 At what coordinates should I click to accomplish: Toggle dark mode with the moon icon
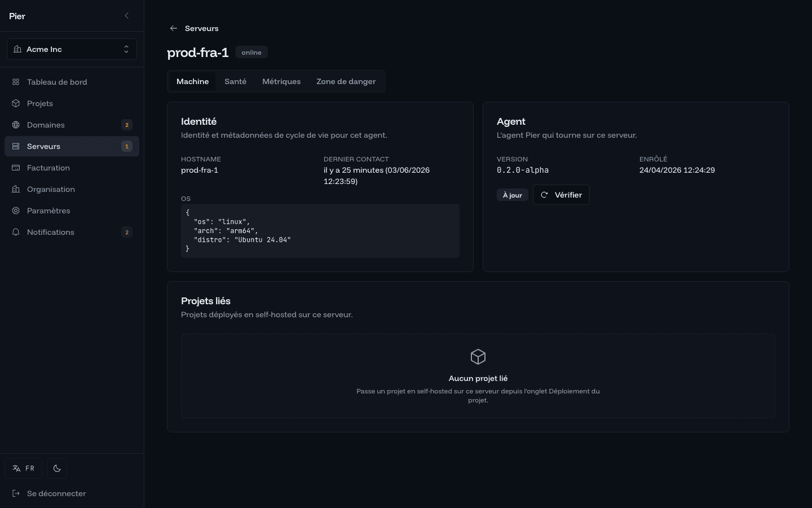[x=57, y=468]
